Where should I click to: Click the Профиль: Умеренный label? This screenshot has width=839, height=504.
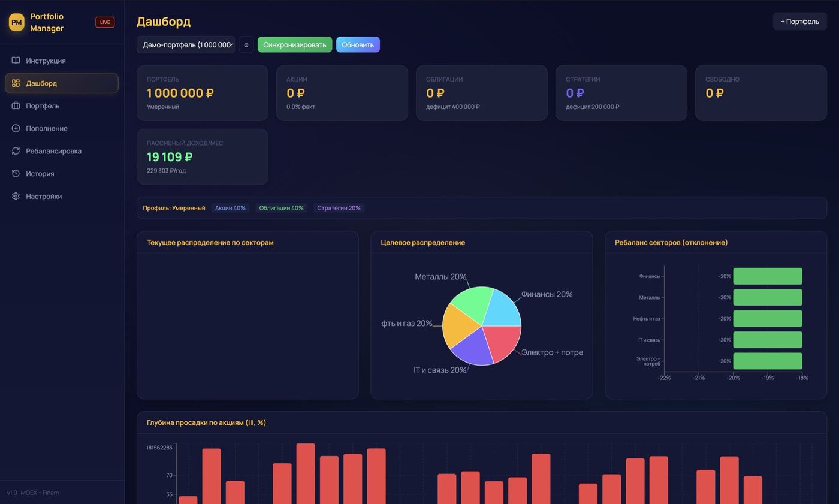coord(174,208)
